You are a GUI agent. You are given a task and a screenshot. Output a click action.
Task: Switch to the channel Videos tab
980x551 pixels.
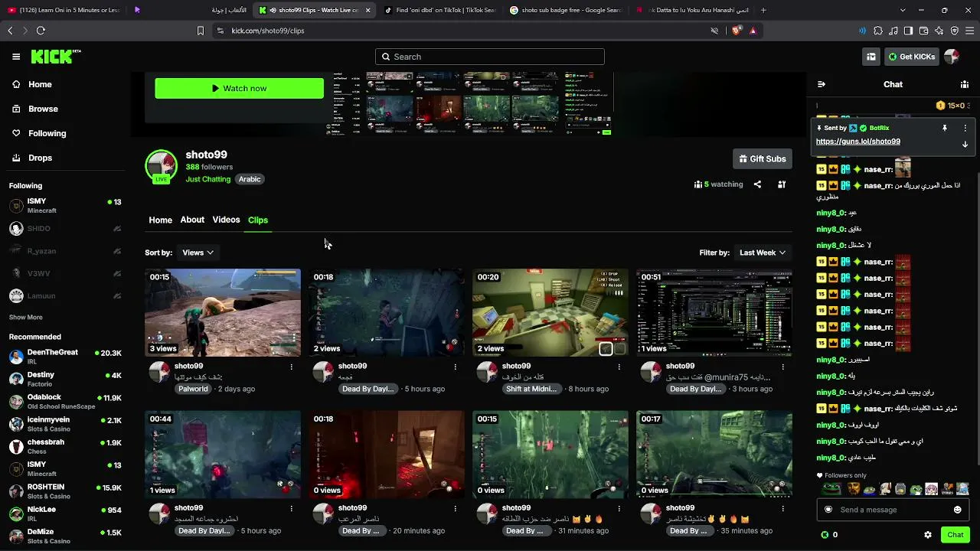click(x=226, y=220)
